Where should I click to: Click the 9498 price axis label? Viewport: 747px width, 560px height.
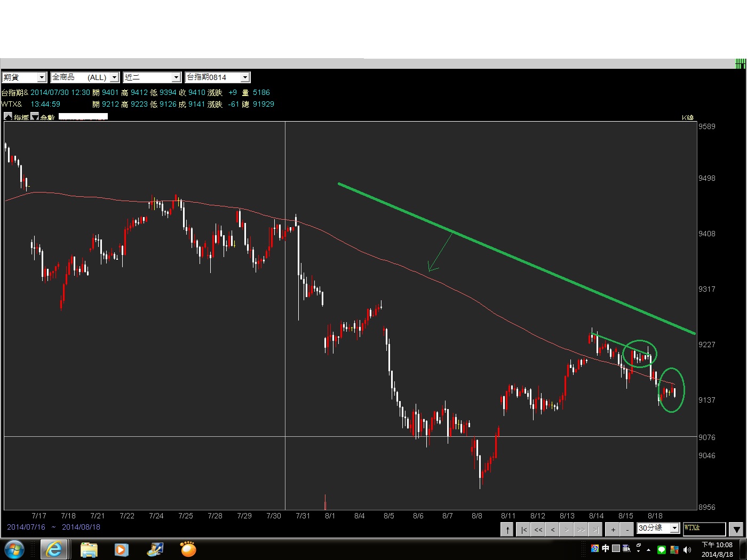coord(707,178)
